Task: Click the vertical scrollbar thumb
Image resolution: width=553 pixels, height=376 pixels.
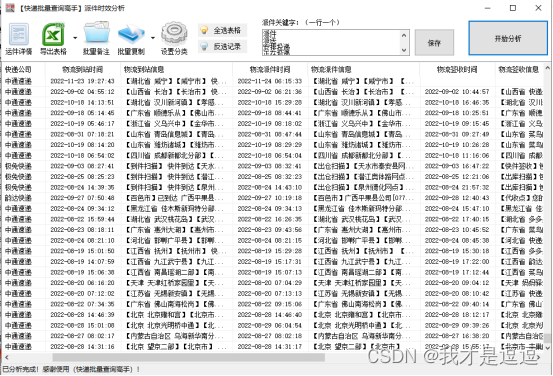Action: click(547, 338)
